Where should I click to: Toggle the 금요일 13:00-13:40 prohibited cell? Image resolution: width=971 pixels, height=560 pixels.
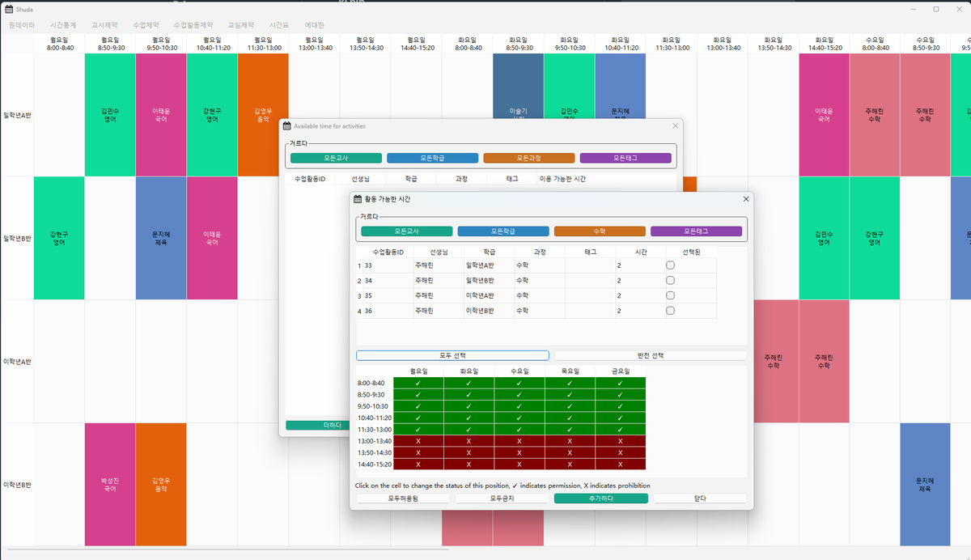pos(621,441)
